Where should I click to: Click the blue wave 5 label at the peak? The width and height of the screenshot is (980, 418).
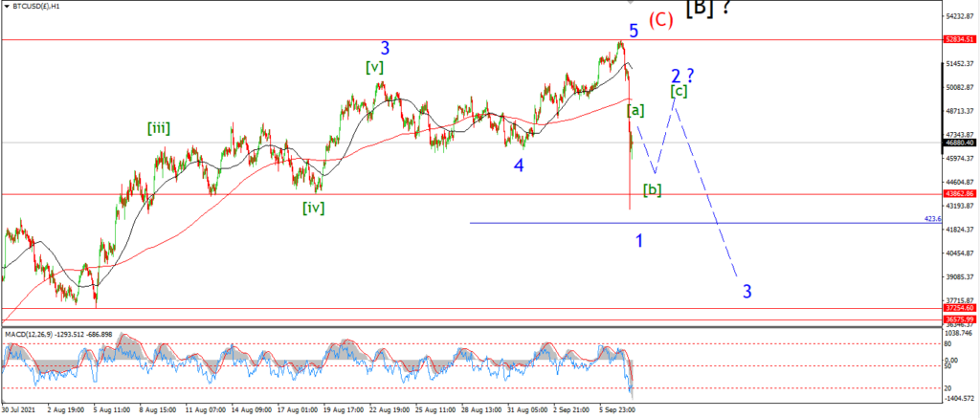pyautogui.click(x=634, y=31)
